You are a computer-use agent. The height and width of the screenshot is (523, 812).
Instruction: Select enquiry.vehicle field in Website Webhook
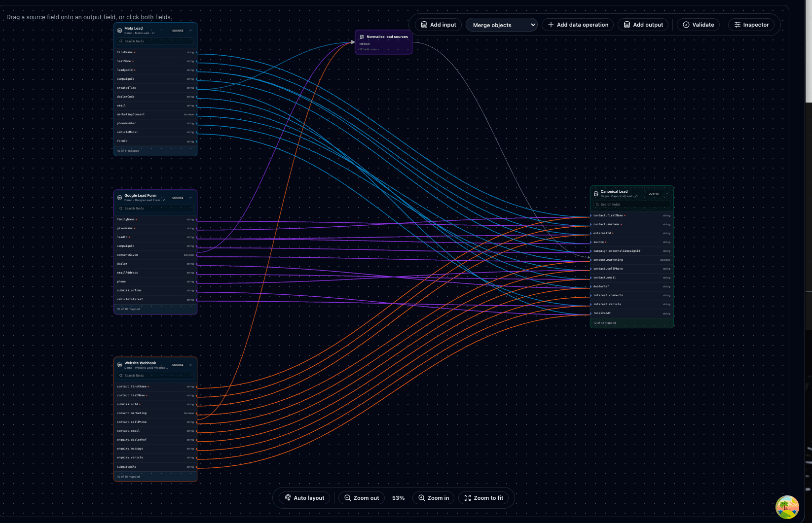tap(155, 457)
